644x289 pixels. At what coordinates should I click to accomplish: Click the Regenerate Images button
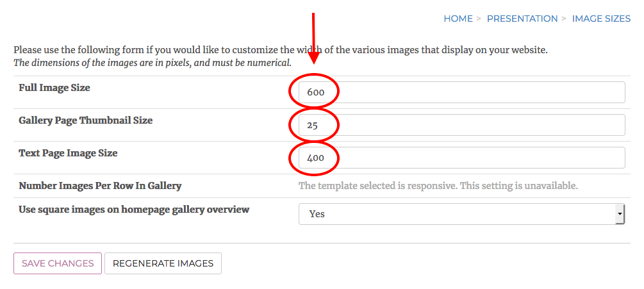click(x=163, y=263)
